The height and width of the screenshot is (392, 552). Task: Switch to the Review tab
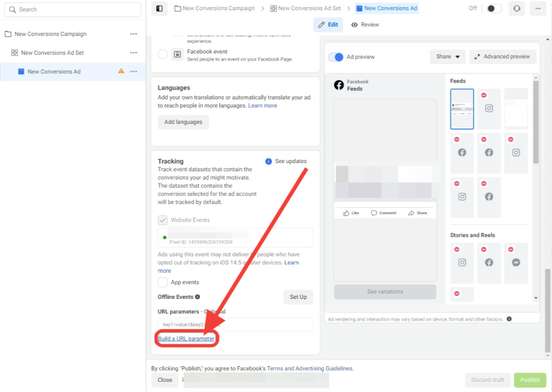(x=365, y=25)
